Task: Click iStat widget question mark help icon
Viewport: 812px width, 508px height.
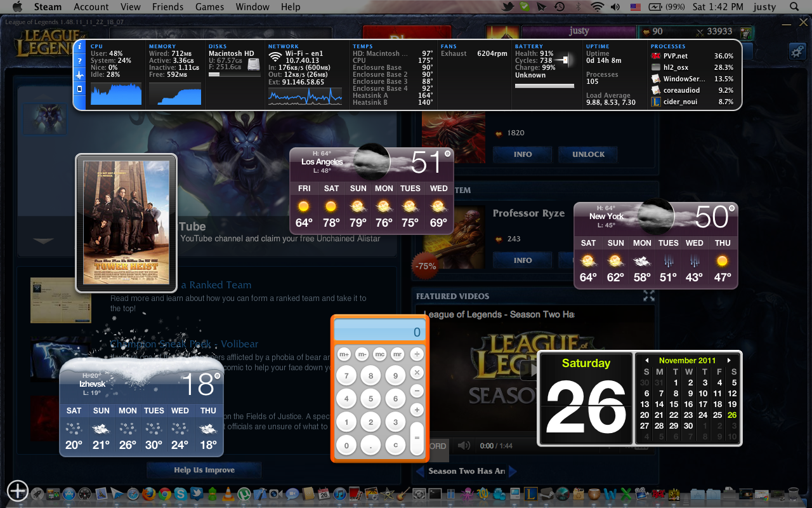Action: coord(80,61)
